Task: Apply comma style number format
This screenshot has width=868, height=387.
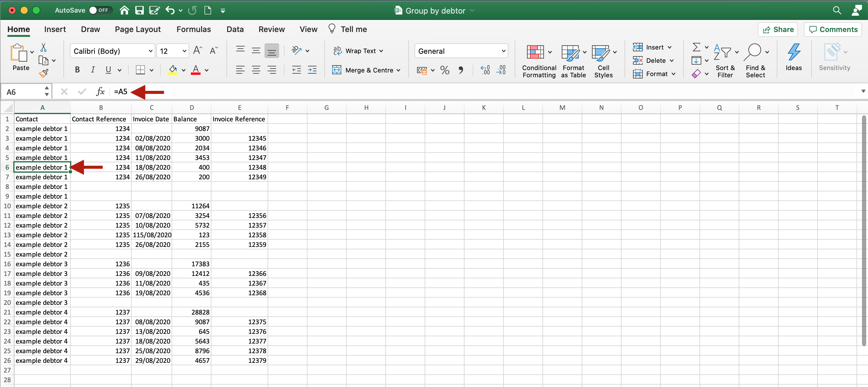Action: point(461,70)
